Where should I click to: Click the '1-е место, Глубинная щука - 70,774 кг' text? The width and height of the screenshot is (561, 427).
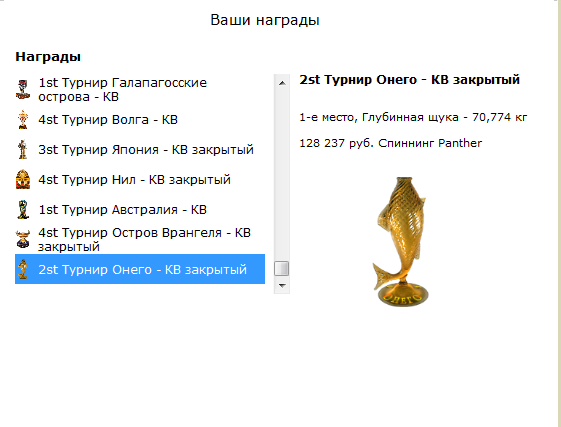pos(413,117)
